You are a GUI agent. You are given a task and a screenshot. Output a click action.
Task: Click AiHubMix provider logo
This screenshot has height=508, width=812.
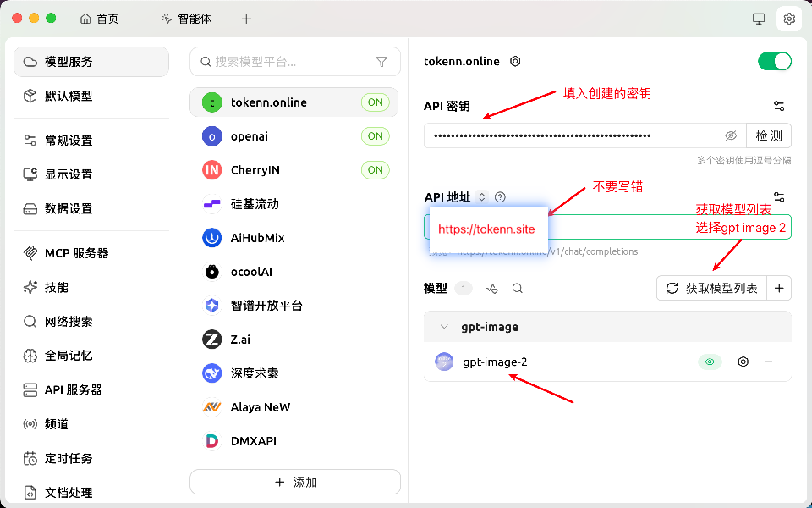coord(211,238)
